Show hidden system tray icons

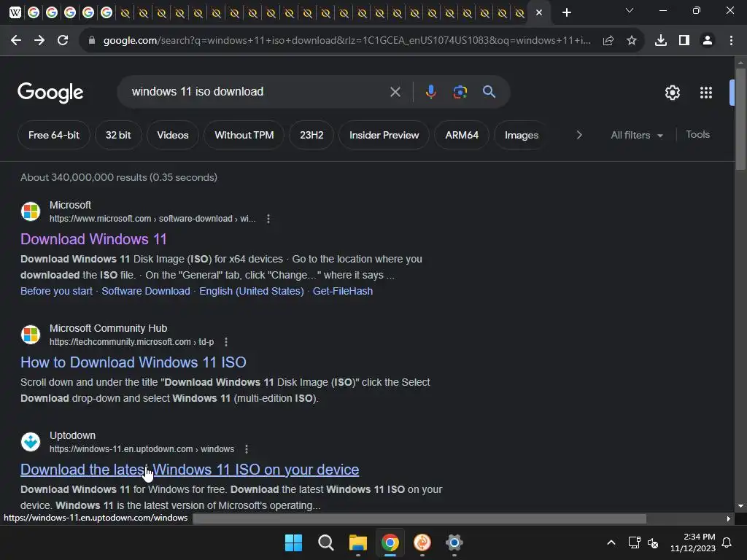click(611, 542)
